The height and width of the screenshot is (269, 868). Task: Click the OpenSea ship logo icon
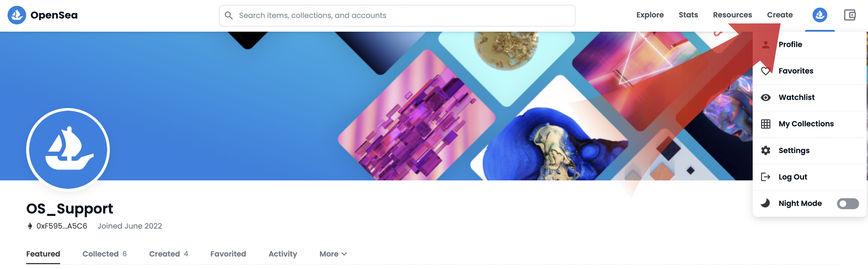(17, 15)
